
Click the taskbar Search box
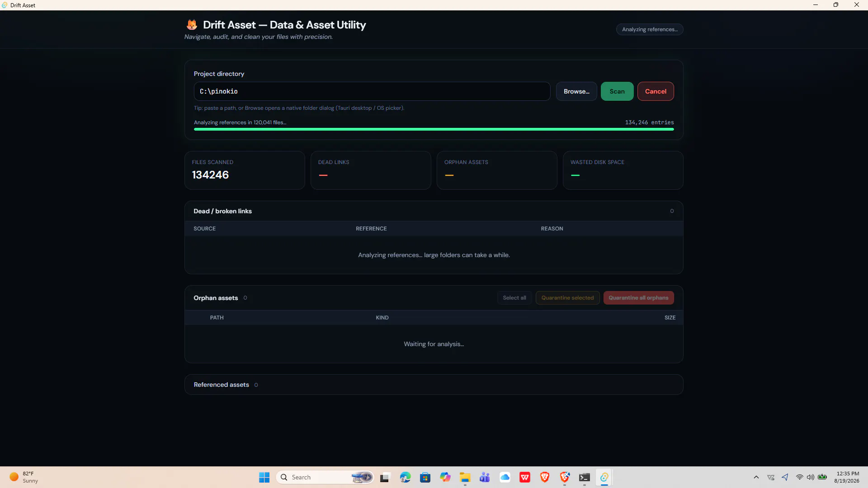(325, 477)
